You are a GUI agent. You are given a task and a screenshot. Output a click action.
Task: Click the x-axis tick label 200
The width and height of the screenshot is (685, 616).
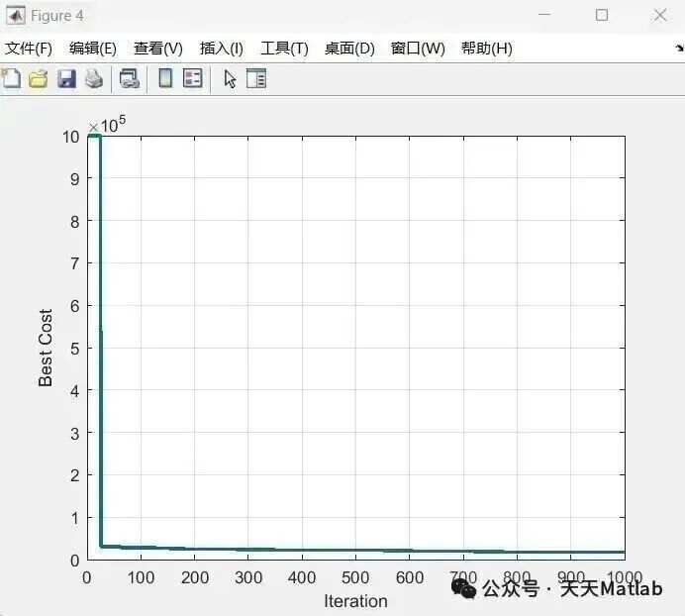pyautogui.click(x=195, y=577)
